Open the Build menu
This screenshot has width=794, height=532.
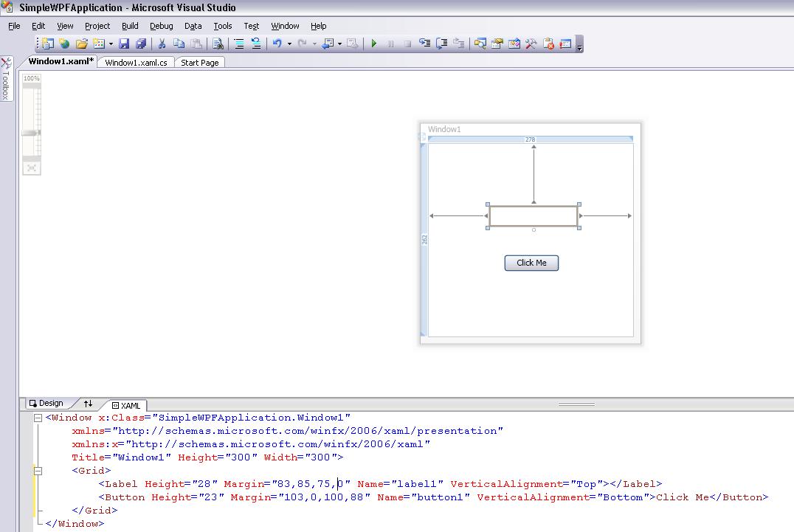130,26
